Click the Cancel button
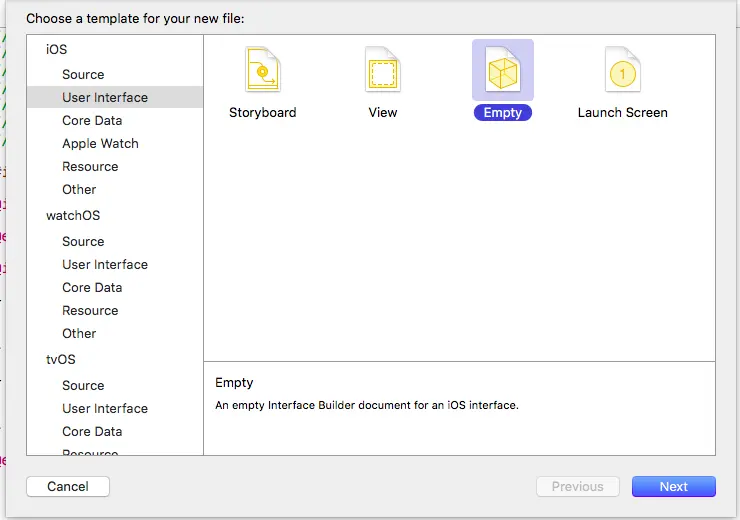The height and width of the screenshot is (520, 740). click(68, 486)
